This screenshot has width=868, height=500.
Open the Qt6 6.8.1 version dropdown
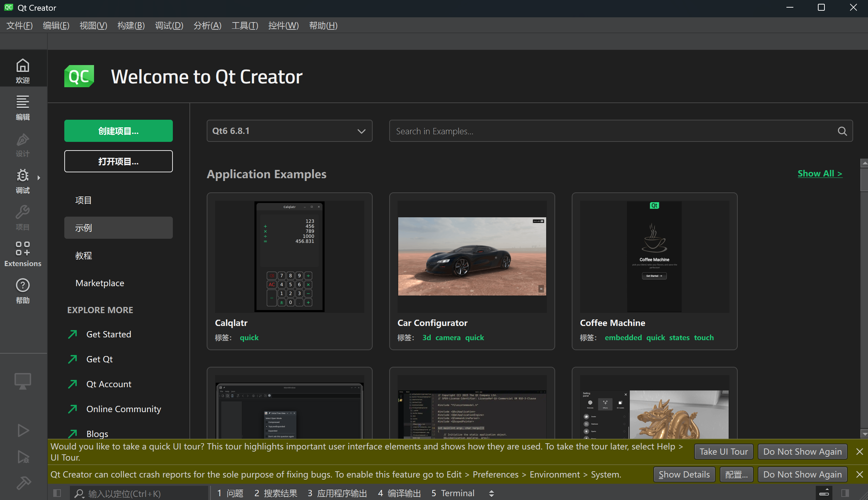tap(289, 131)
